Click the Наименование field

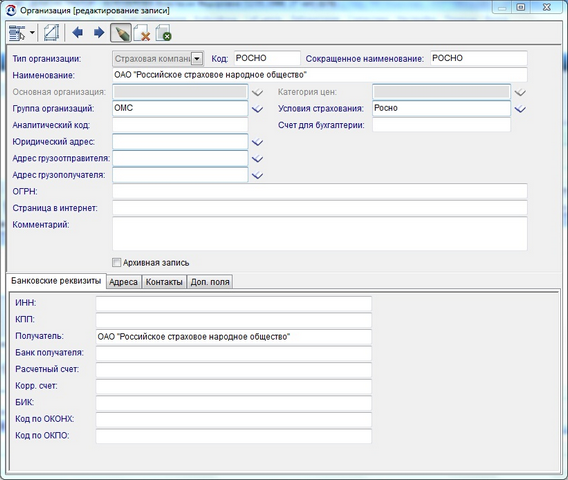pos(320,75)
